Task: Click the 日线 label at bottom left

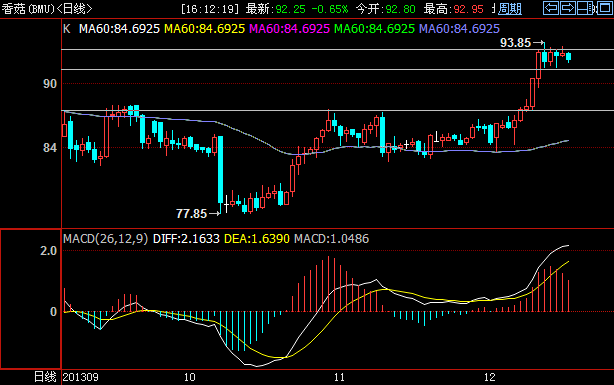Action: pyautogui.click(x=45, y=377)
